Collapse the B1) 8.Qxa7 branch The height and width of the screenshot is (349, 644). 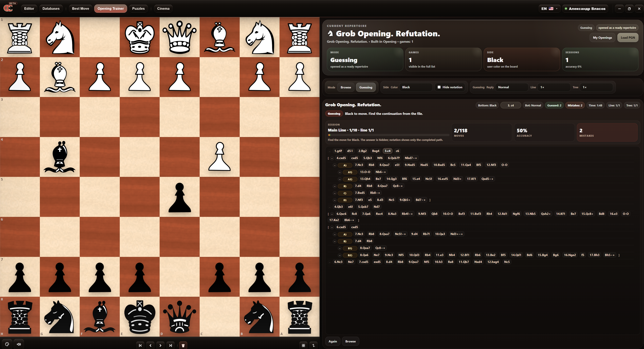(x=340, y=248)
